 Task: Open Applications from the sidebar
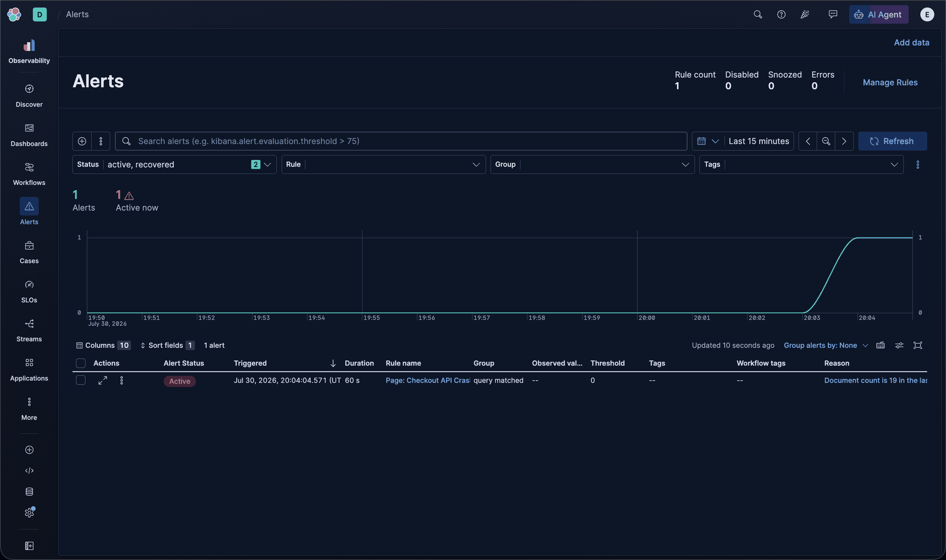(x=29, y=369)
